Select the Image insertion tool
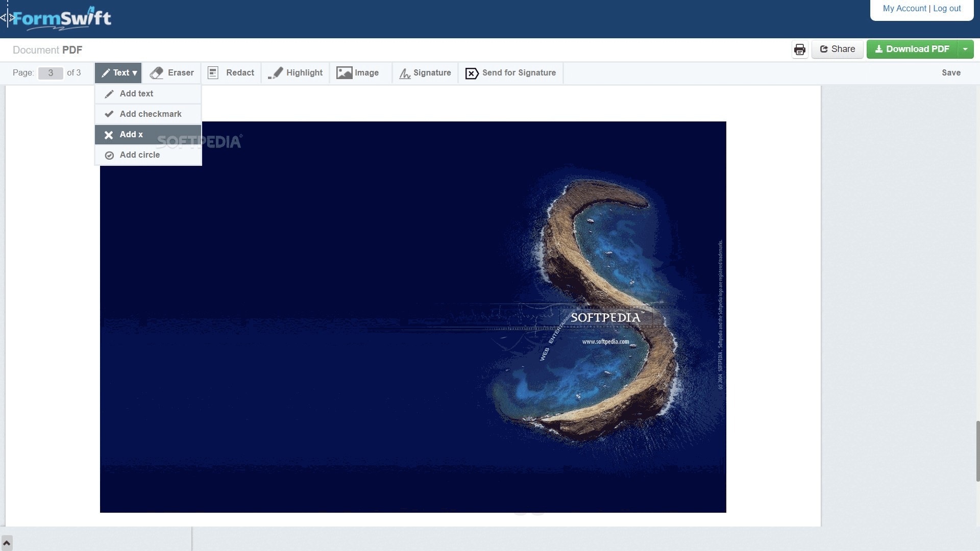 pos(360,72)
